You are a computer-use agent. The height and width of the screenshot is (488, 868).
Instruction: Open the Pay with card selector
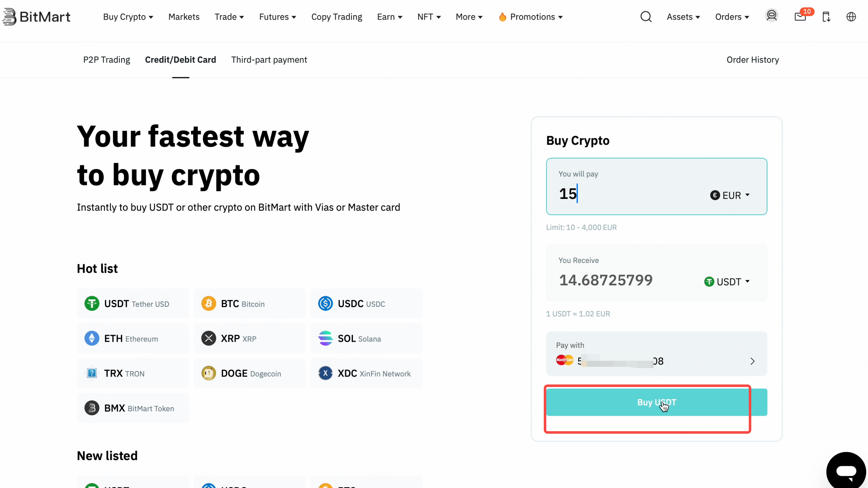656,354
